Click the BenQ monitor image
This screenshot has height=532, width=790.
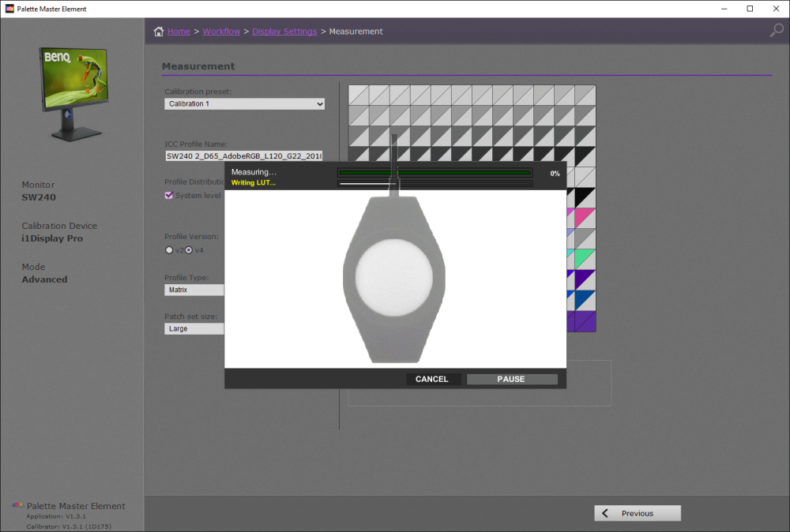pos(74,94)
